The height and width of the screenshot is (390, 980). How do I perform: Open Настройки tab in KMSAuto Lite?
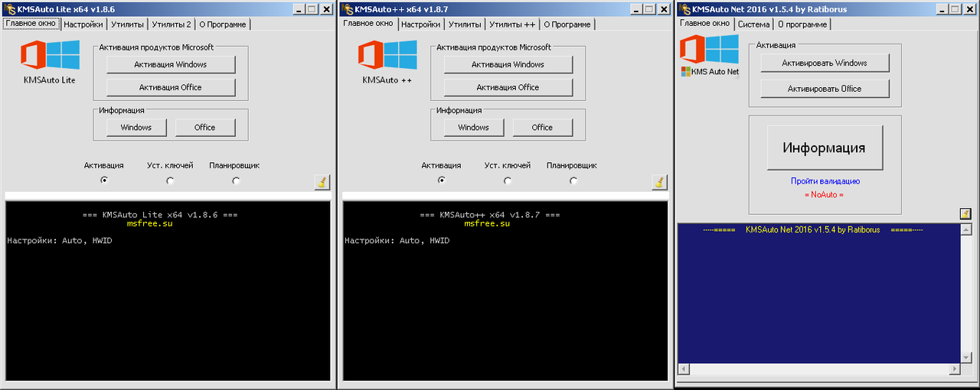[83, 24]
